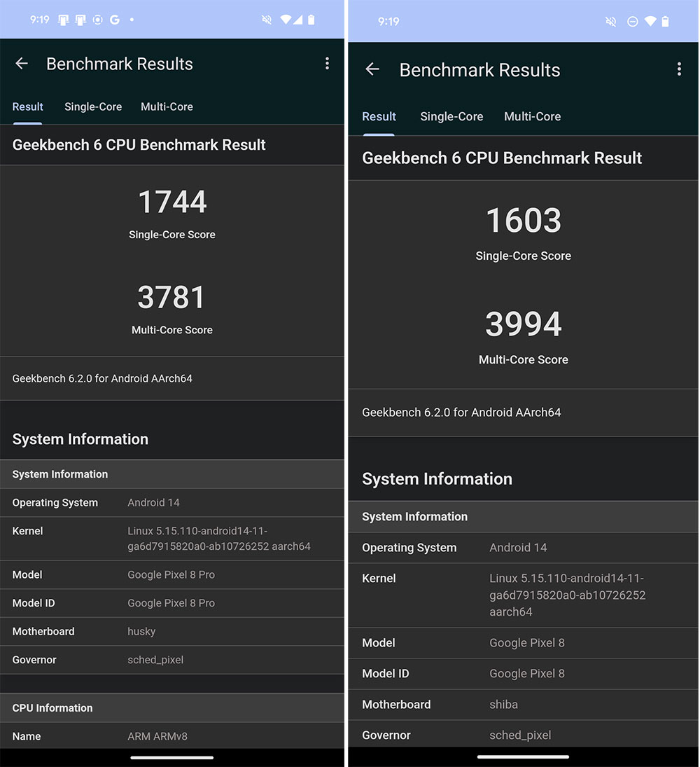Tap the muted bell icon in left status bar
The height and width of the screenshot is (767, 700).
point(267,20)
